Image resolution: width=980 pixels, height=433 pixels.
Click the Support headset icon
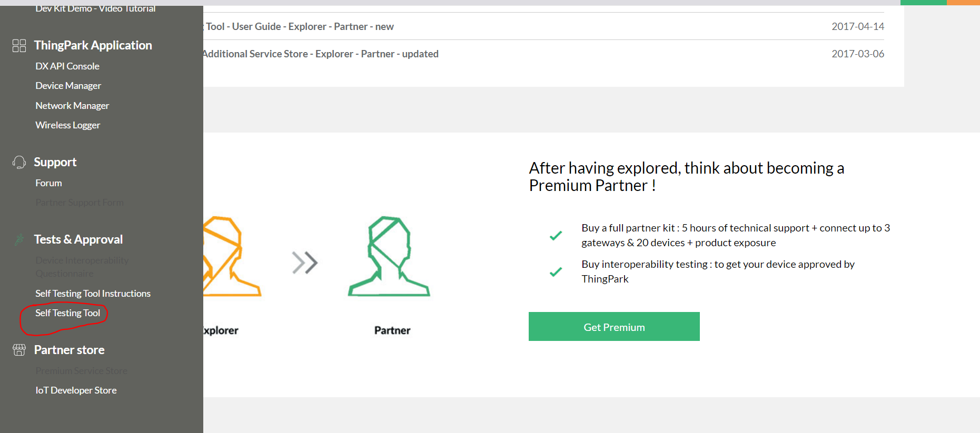[x=19, y=162]
